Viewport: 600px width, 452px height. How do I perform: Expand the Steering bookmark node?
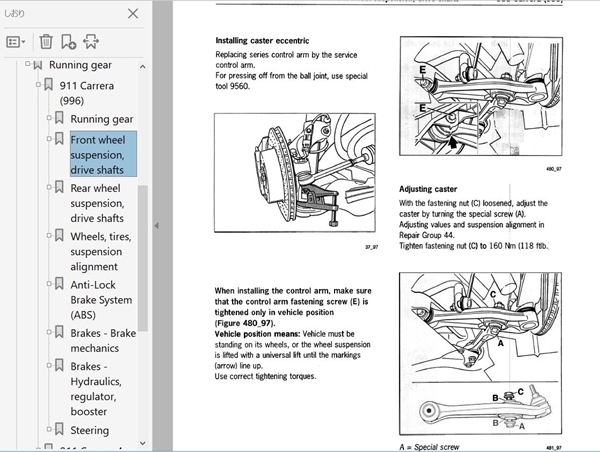point(49,429)
